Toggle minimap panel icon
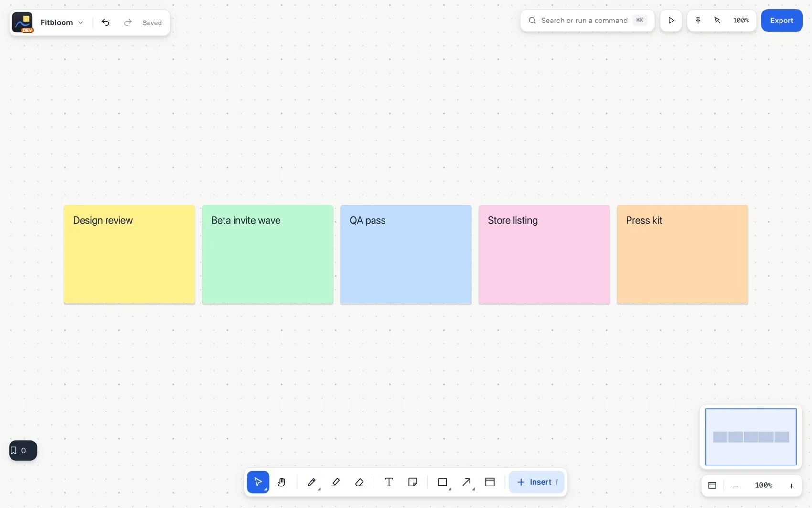The image size is (812, 508). tap(712, 485)
